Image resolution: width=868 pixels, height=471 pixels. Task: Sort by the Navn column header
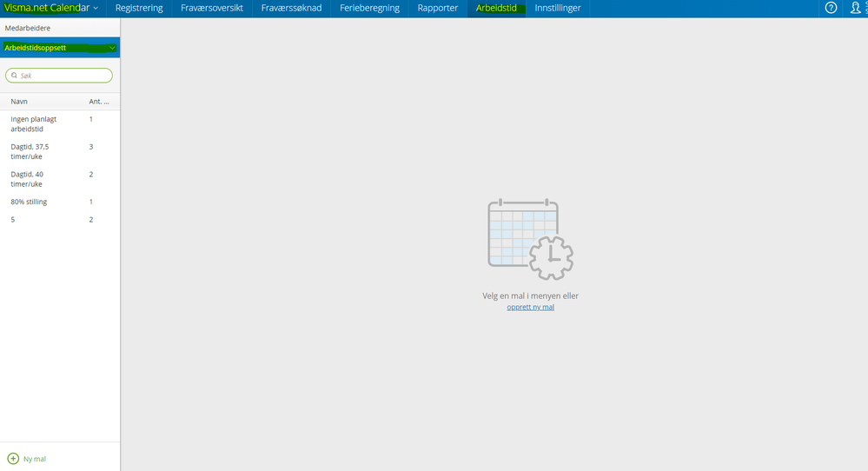(19, 102)
